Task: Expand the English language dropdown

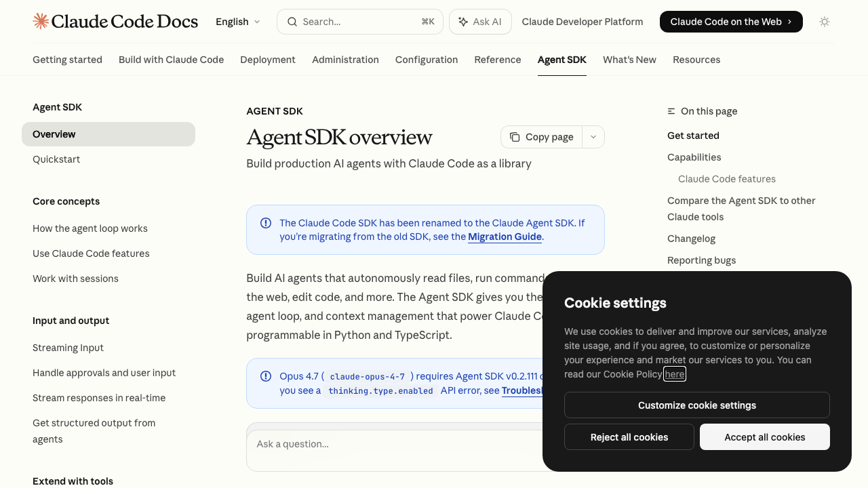Action: (237, 21)
